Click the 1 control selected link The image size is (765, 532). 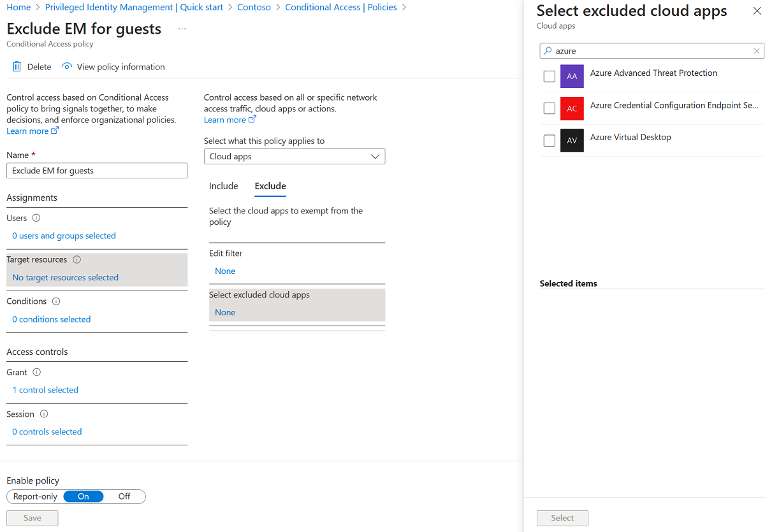pyautogui.click(x=45, y=390)
